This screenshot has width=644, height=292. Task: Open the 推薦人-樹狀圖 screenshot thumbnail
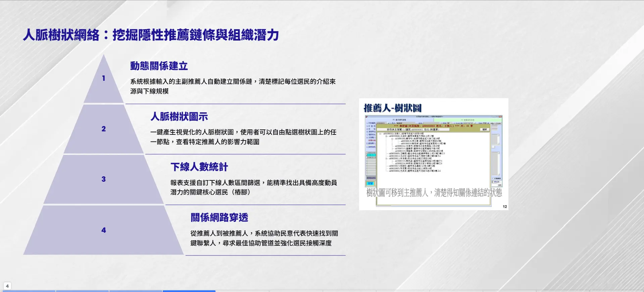434,154
